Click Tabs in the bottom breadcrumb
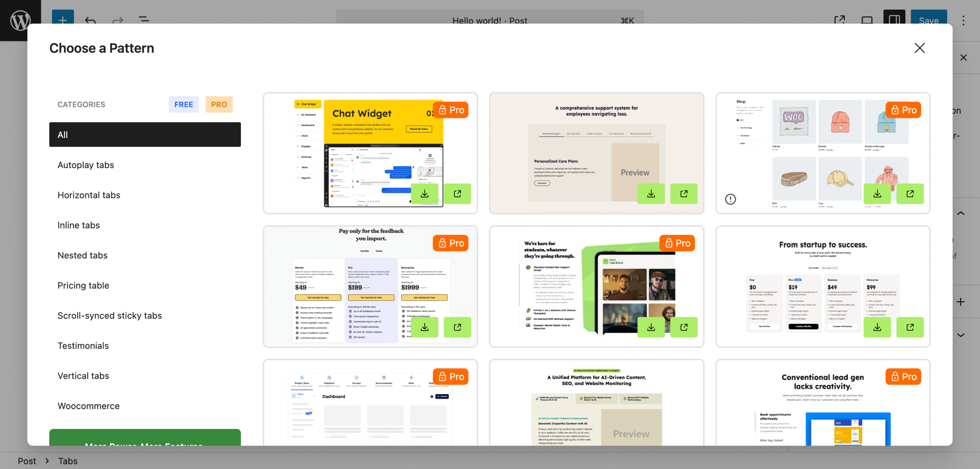This screenshot has width=980, height=469. click(68, 461)
